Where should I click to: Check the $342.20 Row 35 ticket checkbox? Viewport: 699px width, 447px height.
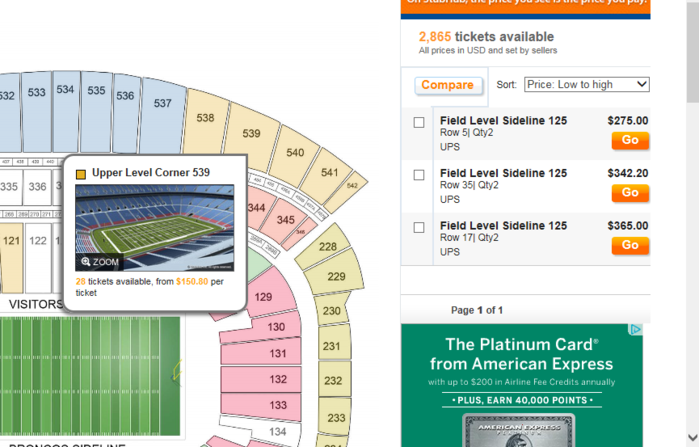point(419,175)
